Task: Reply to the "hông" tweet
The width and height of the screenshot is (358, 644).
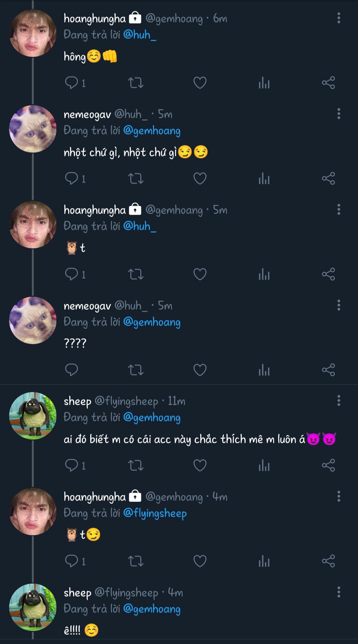Action: (x=71, y=83)
